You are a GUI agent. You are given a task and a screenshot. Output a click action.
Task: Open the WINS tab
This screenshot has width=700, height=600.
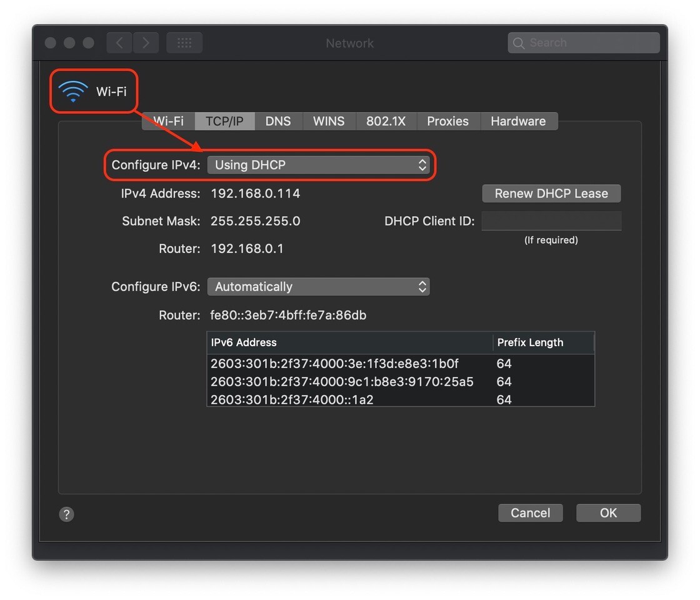pos(329,121)
